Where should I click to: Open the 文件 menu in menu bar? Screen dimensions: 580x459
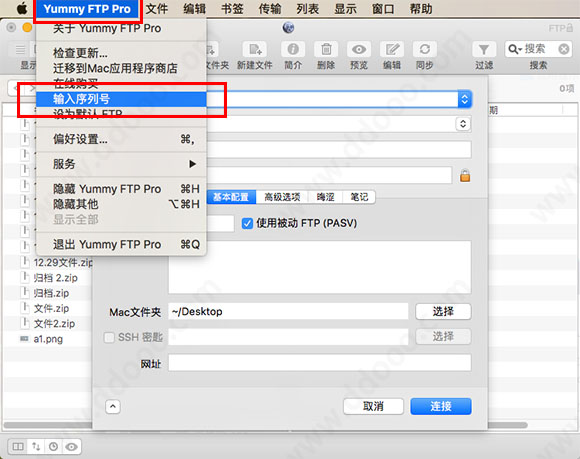(156, 9)
